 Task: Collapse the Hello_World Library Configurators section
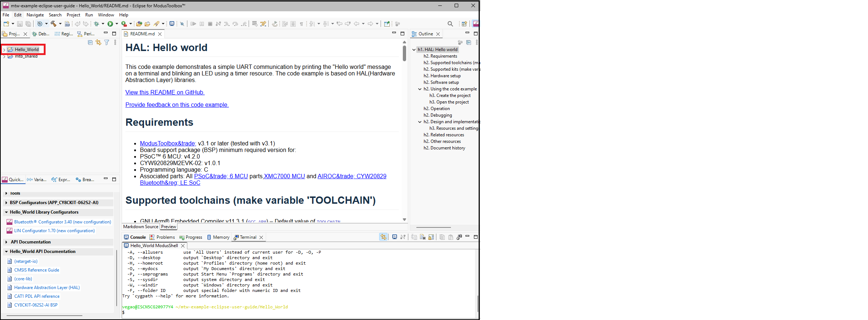pyautogui.click(x=7, y=212)
